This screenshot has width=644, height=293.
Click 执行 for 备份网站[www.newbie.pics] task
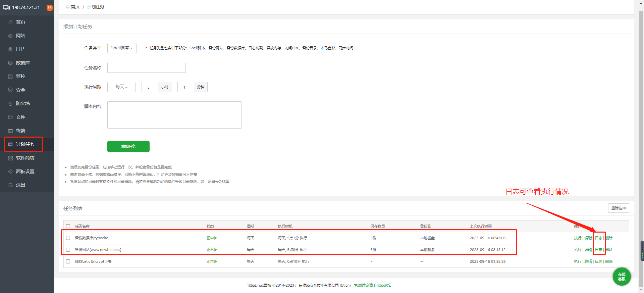click(x=578, y=250)
